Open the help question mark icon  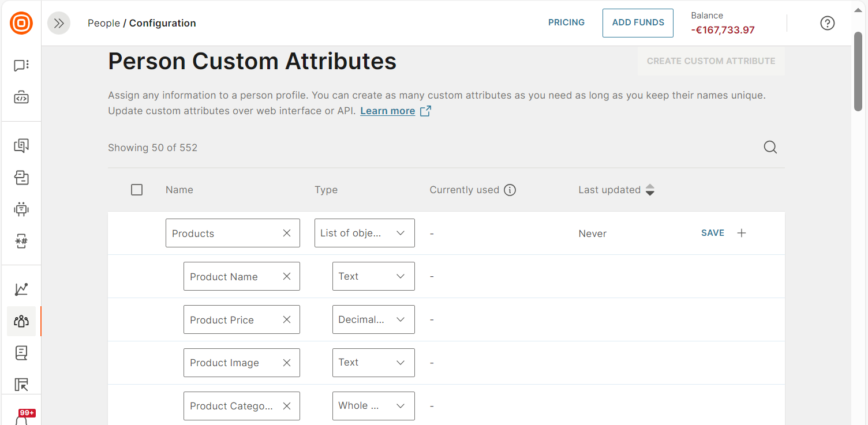click(827, 23)
